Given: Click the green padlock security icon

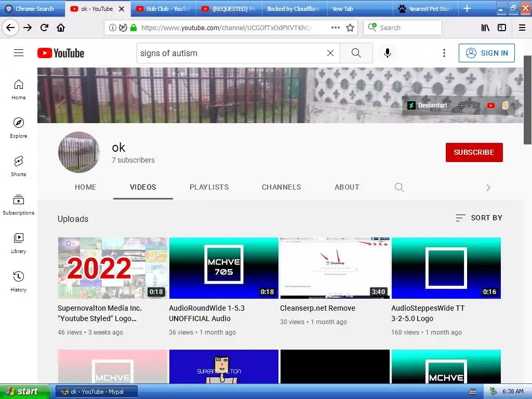Looking at the screenshot, I should click(134, 28).
